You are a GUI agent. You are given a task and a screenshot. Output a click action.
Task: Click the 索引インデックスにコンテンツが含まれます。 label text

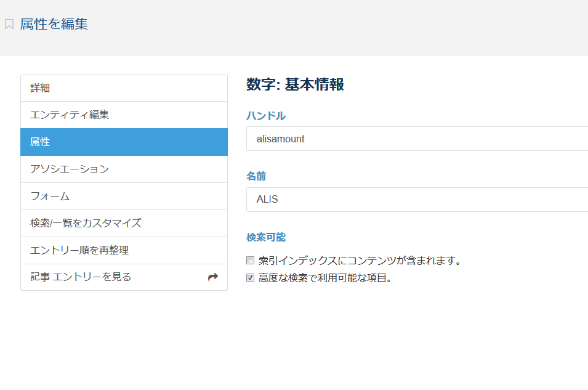[x=360, y=261]
